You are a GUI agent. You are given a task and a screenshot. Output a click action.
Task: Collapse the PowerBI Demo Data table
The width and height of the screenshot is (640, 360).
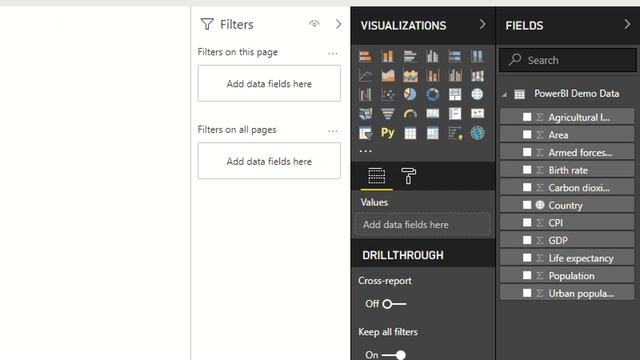coord(504,94)
